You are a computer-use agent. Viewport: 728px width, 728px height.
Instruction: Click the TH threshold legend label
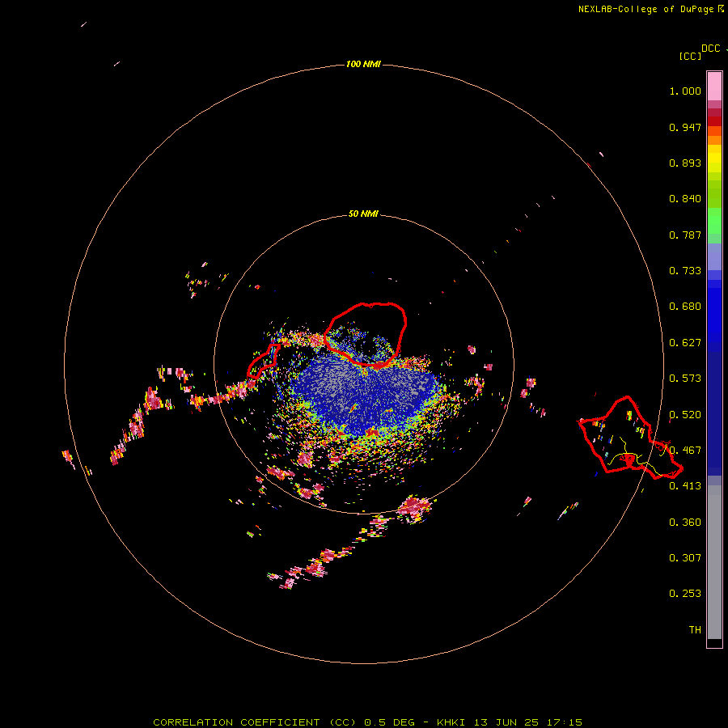coord(695,630)
